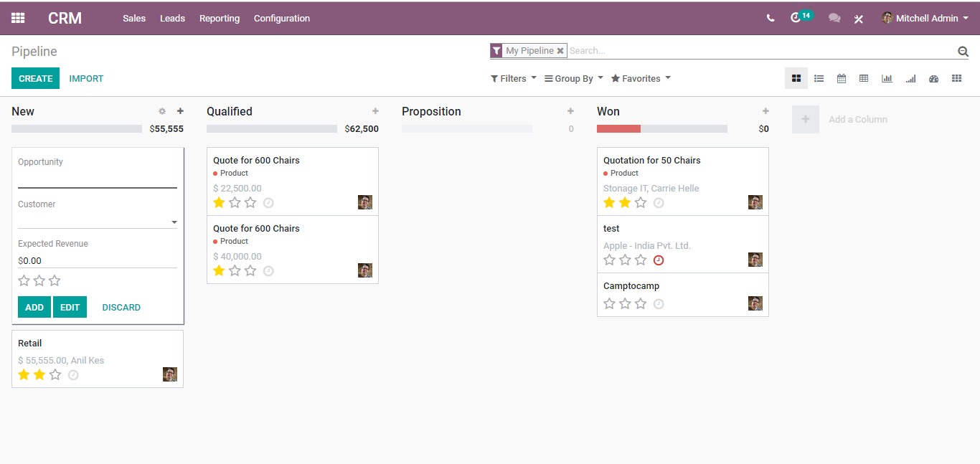Quick add plus in Proposition column
Screen dimensions: 980x464
pyautogui.click(x=570, y=111)
